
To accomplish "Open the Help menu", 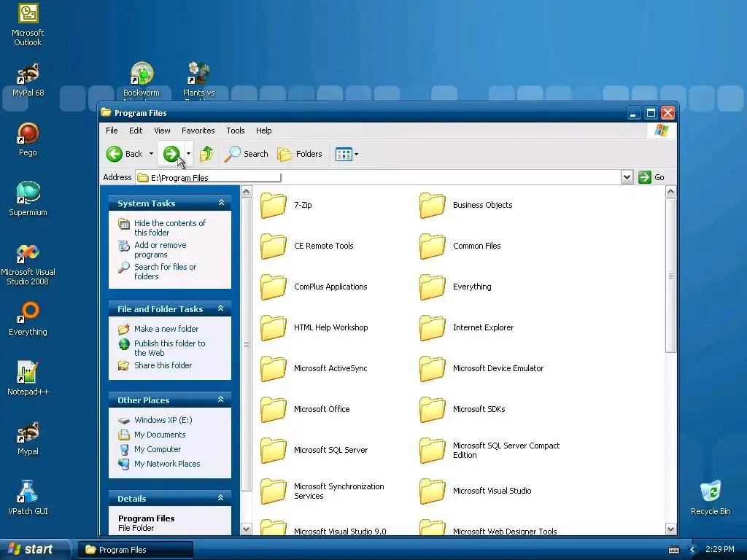I will [x=263, y=131].
